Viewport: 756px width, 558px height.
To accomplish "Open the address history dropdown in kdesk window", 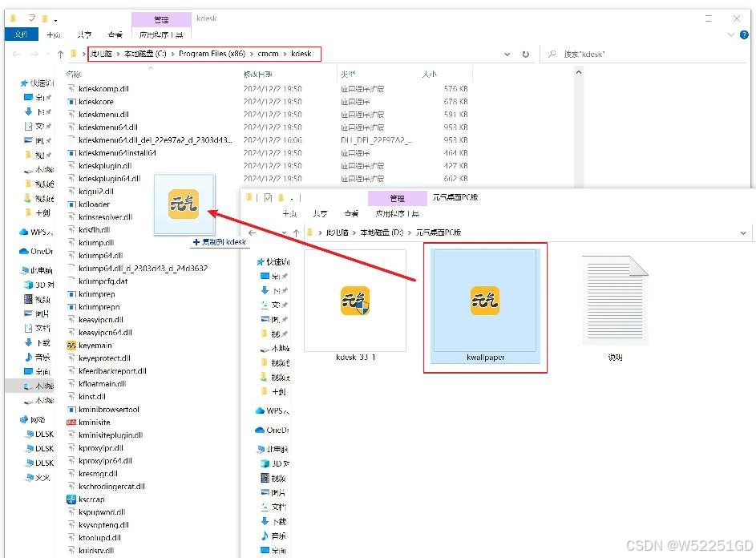I will (507, 54).
